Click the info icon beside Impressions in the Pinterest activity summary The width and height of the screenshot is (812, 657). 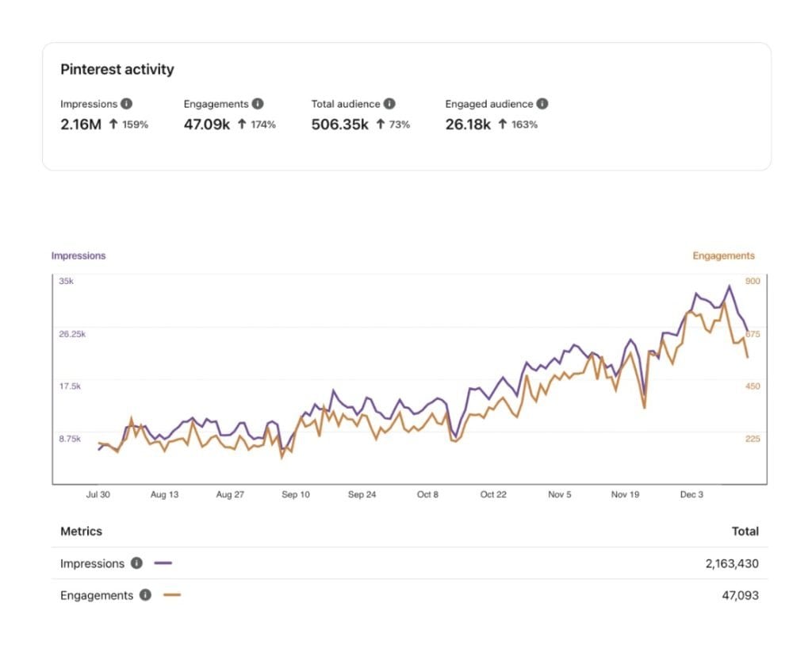127,104
